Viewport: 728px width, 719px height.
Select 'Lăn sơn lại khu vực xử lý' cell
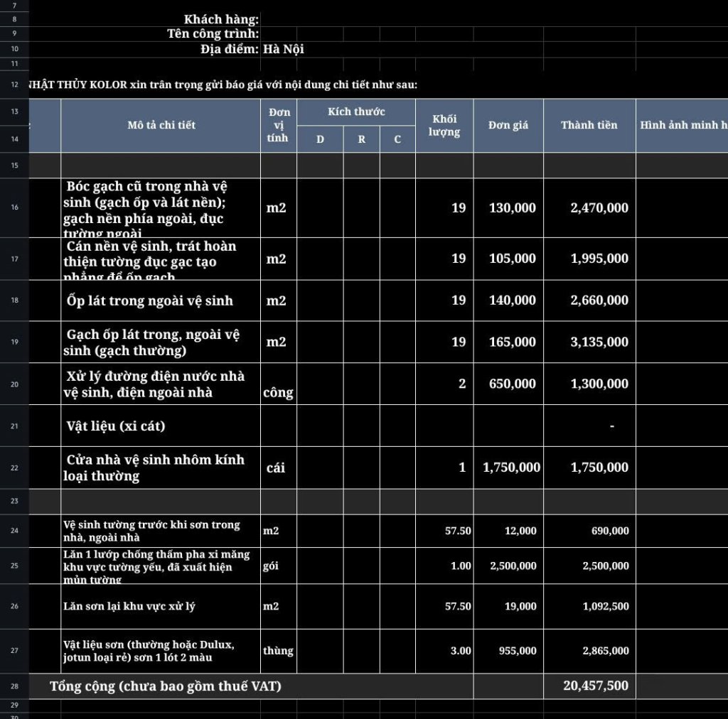[x=161, y=606]
